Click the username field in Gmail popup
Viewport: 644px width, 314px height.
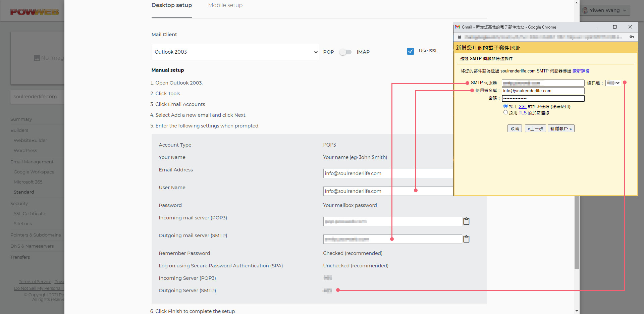pyautogui.click(x=543, y=91)
